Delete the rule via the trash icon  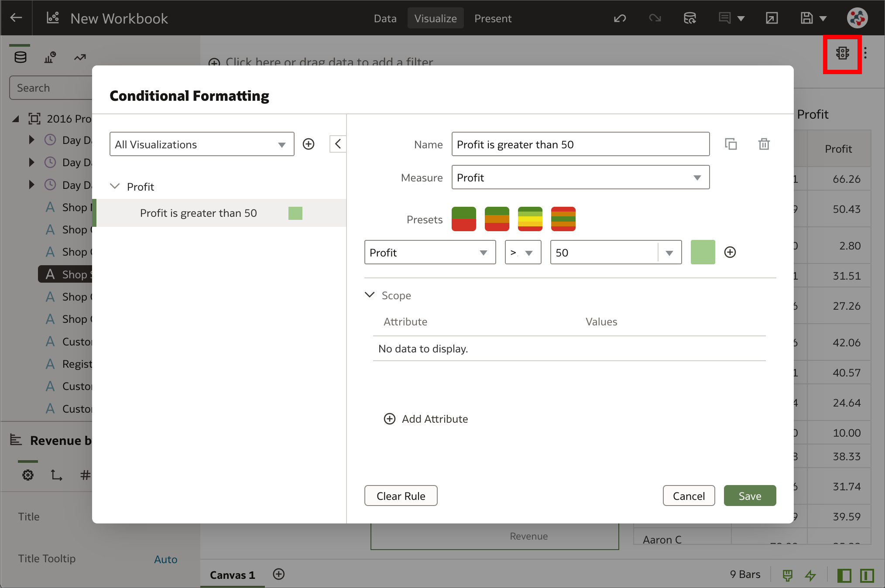(764, 144)
